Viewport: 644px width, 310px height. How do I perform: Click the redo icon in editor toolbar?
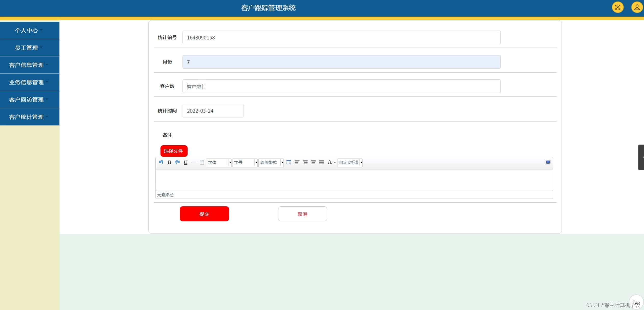click(178, 162)
